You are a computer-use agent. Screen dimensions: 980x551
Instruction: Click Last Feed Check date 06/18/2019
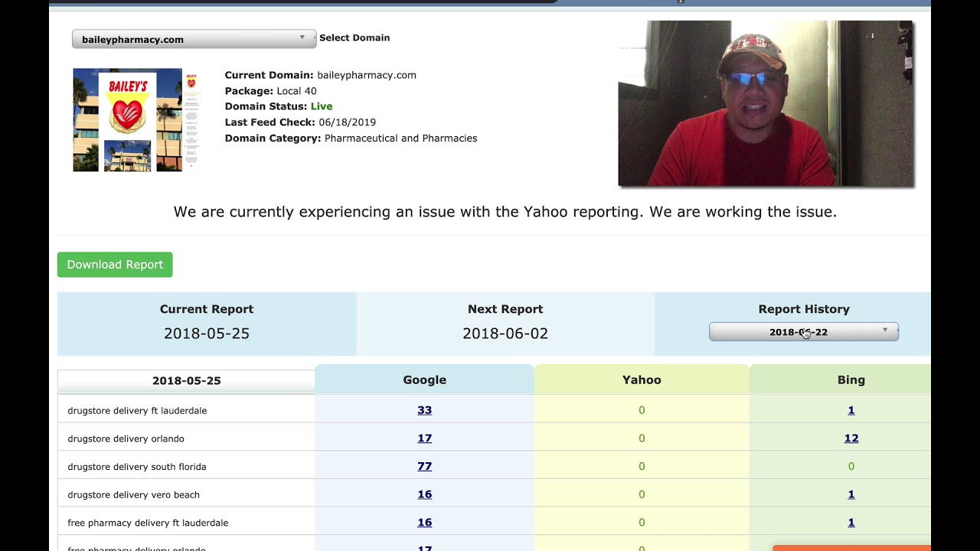347,122
